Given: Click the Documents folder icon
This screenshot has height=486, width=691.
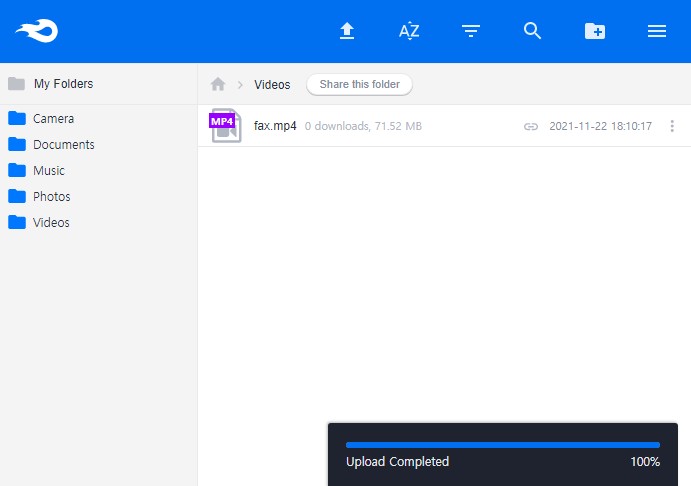Looking at the screenshot, I should point(17,144).
